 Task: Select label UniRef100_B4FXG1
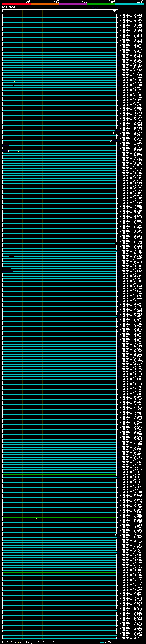point(131,140)
